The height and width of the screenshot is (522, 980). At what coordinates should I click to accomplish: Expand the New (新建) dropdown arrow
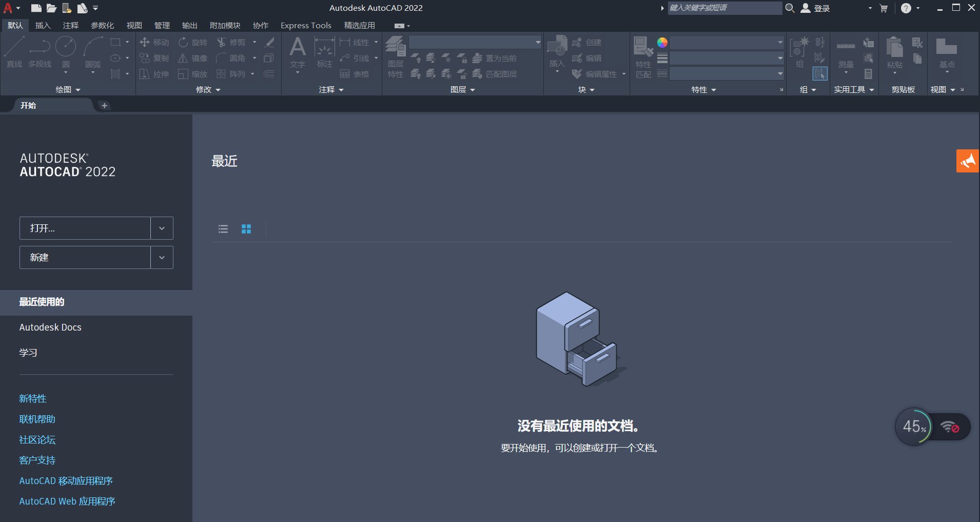[162, 258]
